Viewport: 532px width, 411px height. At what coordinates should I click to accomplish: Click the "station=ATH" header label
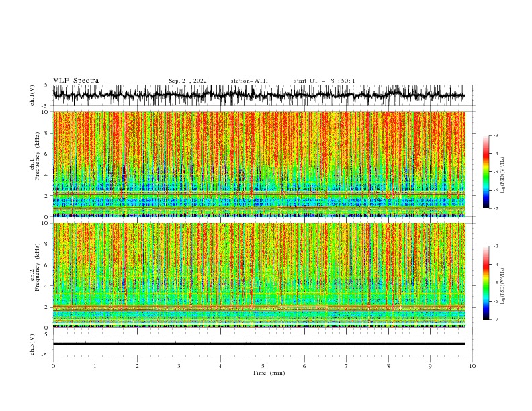tap(249, 81)
